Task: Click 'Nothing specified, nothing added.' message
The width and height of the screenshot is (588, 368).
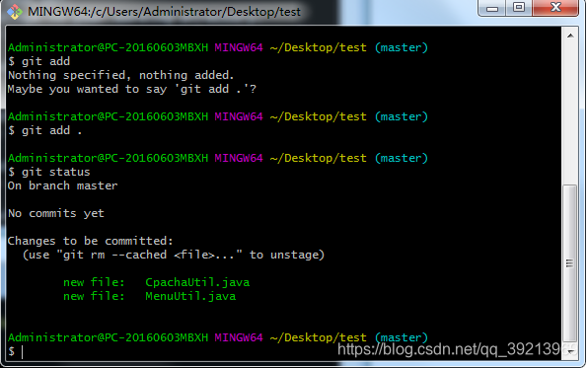Action: (x=120, y=75)
